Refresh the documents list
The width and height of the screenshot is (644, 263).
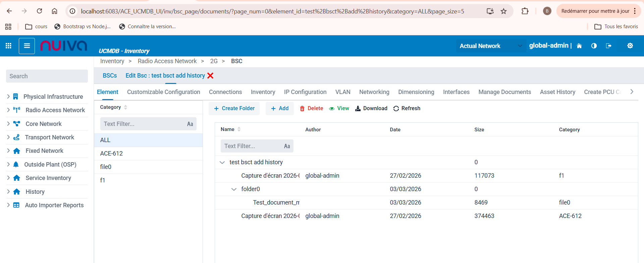point(407,108)
